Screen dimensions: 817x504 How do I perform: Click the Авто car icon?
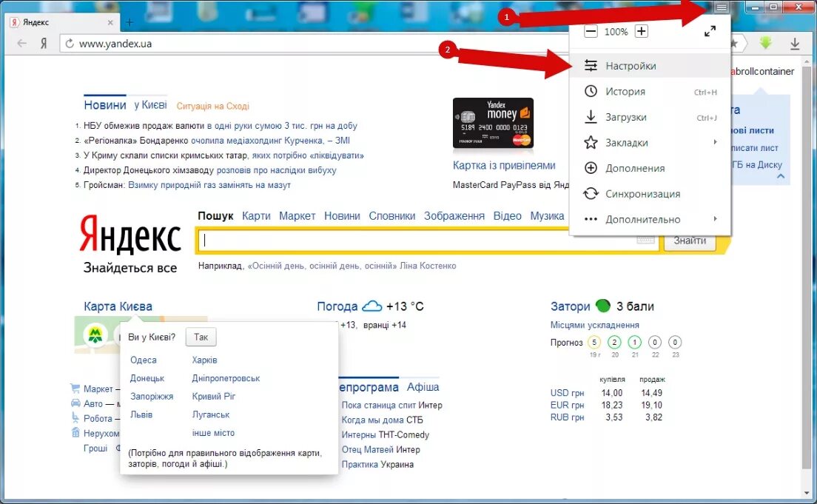point(75,403)
